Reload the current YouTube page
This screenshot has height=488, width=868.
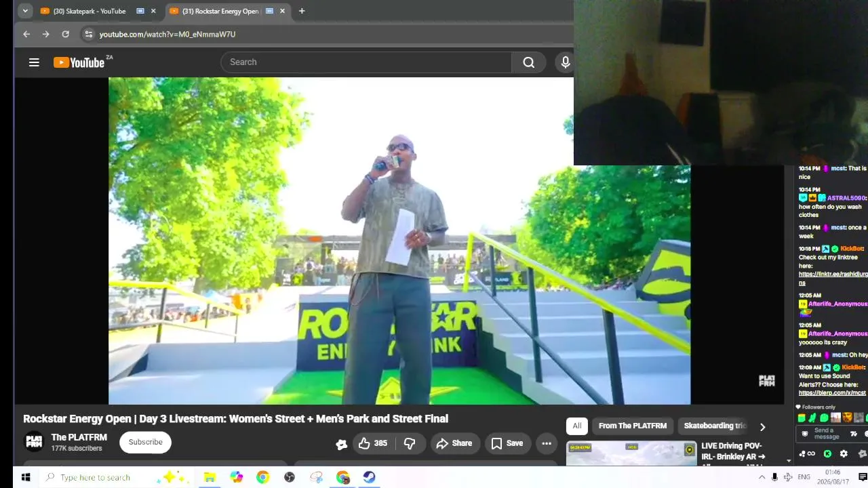click(x=65, y=34)
